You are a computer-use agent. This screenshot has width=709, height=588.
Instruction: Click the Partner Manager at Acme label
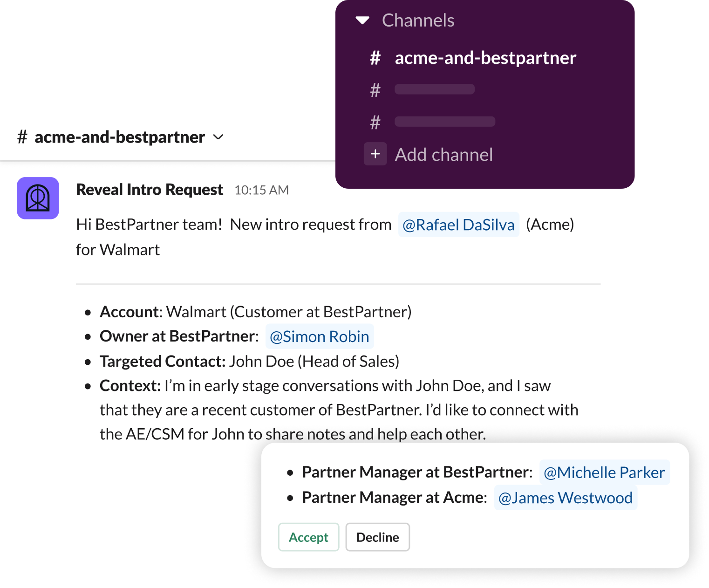tap(395, 498)
